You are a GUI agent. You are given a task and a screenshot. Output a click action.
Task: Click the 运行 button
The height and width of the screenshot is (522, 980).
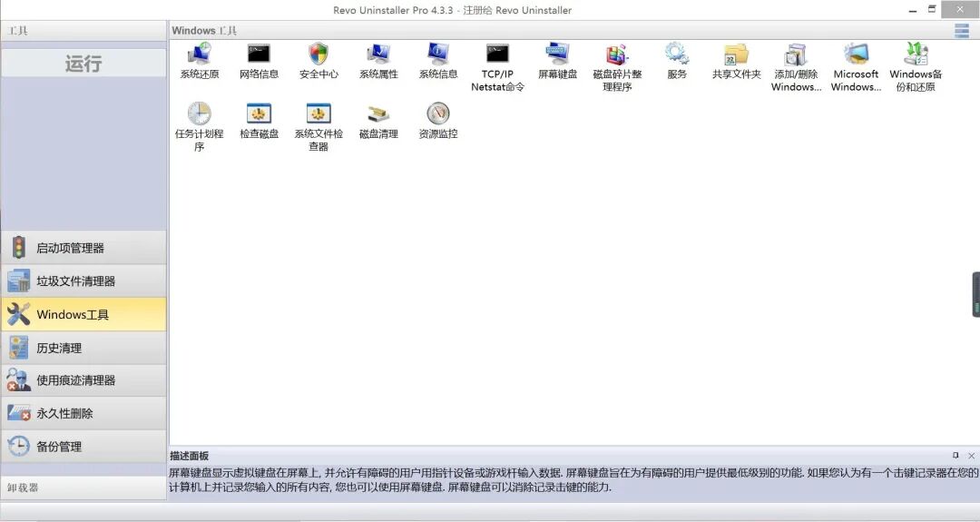[x=83, y=64]
